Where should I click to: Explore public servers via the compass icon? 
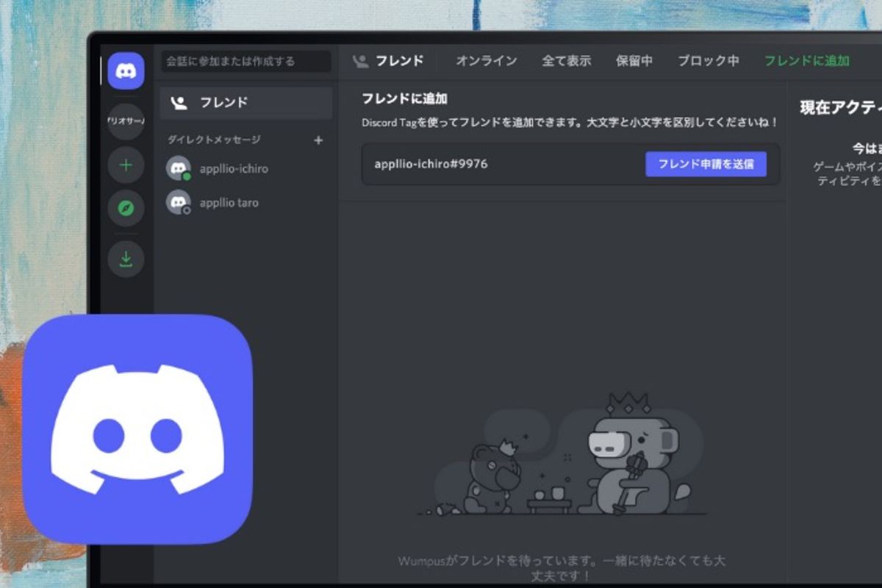coord(126,208)
